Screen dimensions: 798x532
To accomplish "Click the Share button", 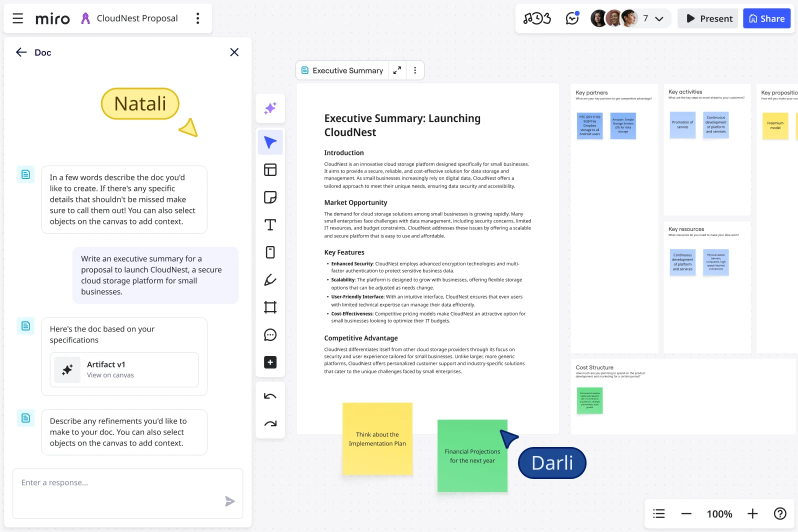I will click(766, 18).
